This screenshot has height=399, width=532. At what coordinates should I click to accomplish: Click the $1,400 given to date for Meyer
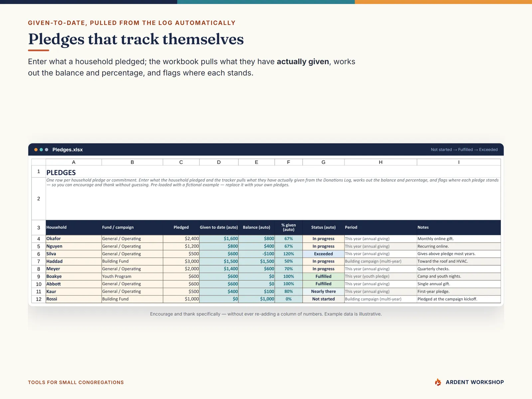coord(219,269)
